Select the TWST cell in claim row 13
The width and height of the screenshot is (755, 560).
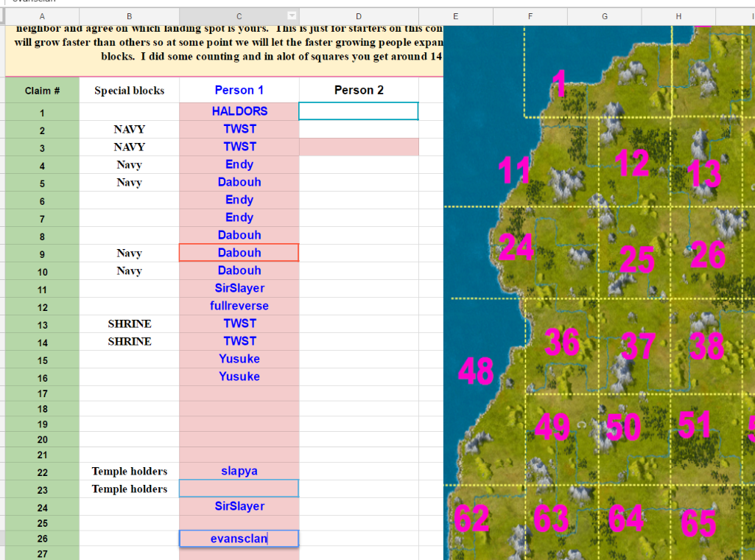click(239, 323)
